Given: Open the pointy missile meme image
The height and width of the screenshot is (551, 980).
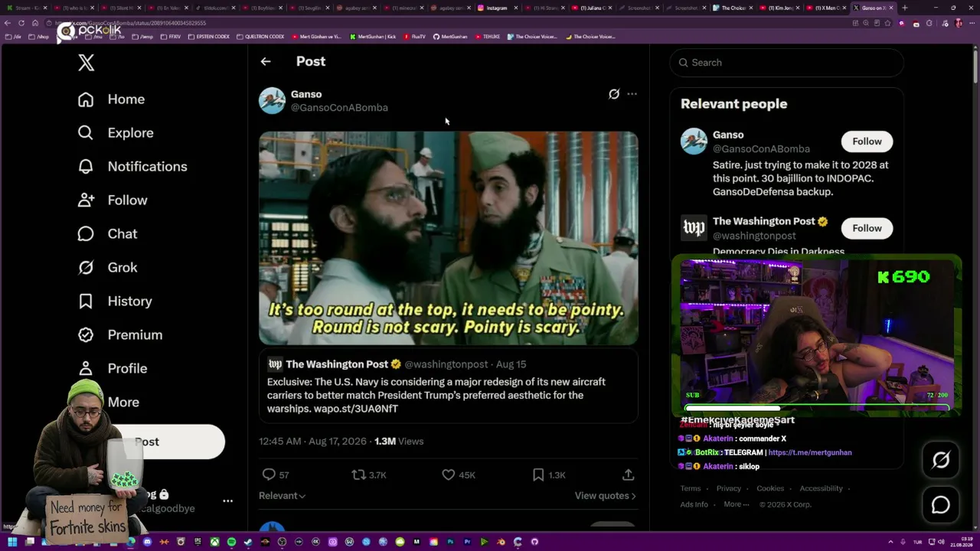Looking at the screenshot, I should [x=449, y=238].
